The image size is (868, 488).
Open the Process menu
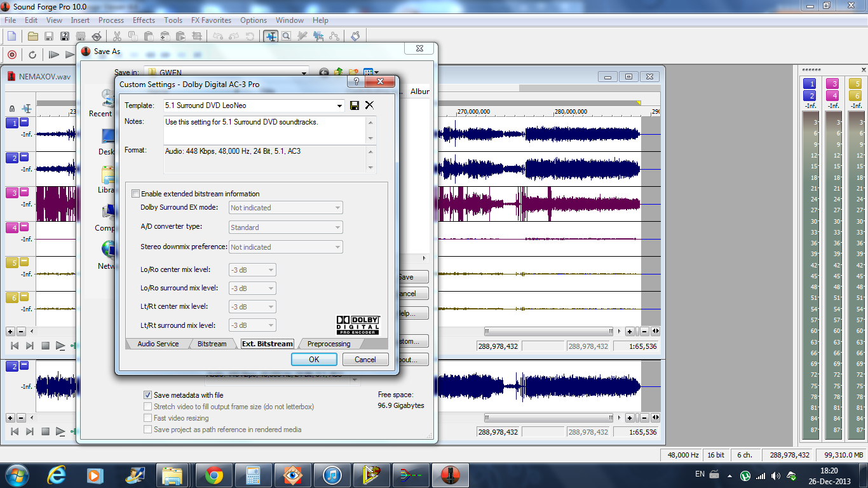pyautogui.click(x=111, y=20)
